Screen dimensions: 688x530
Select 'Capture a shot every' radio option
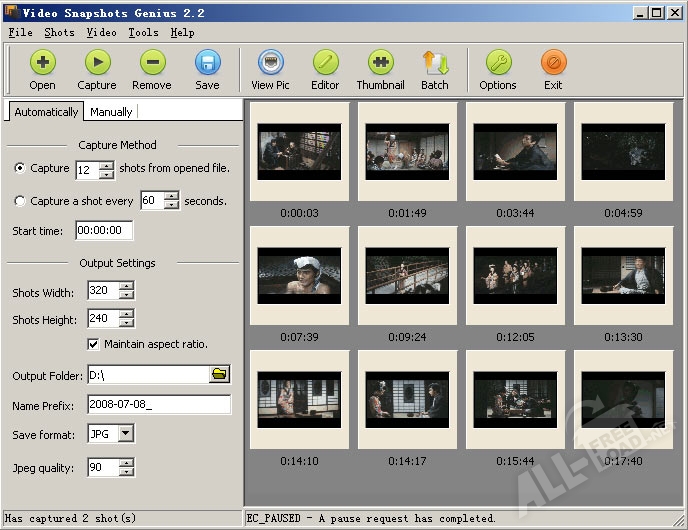coord(21,201)
